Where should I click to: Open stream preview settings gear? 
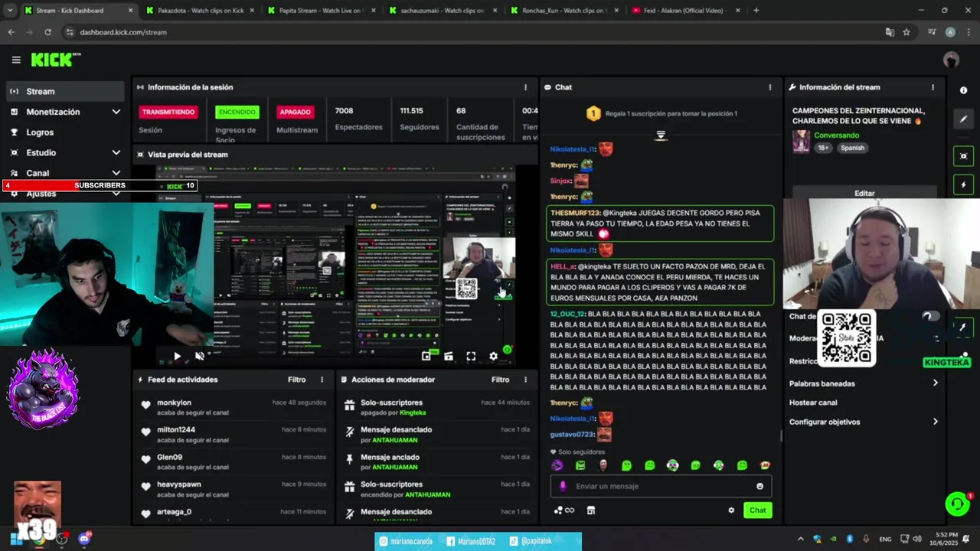tap(493, 356)
